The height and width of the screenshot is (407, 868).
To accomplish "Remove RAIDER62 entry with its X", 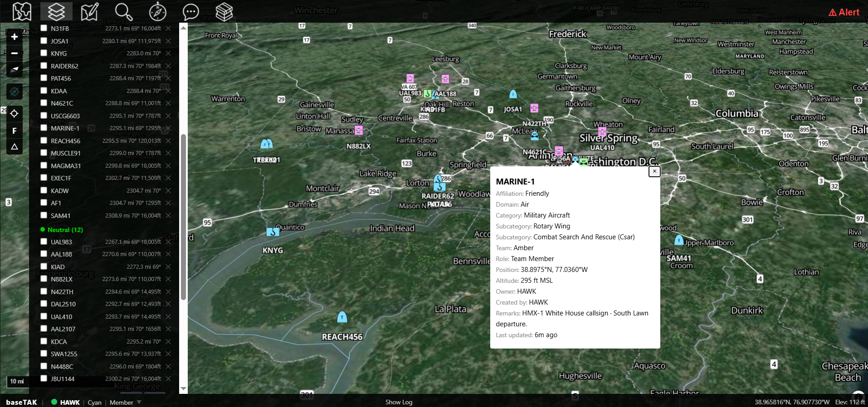I will tap(168, 66).
